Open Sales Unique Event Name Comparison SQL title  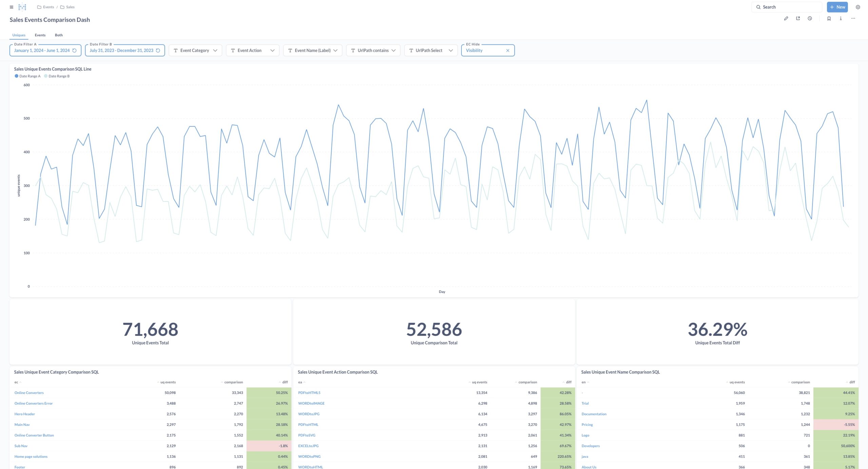620,372
